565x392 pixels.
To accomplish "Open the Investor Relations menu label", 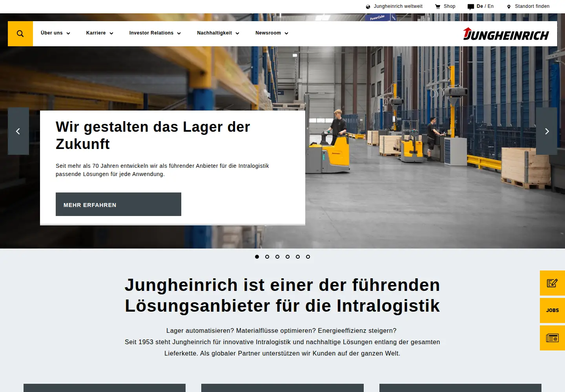I will (151, 33).
